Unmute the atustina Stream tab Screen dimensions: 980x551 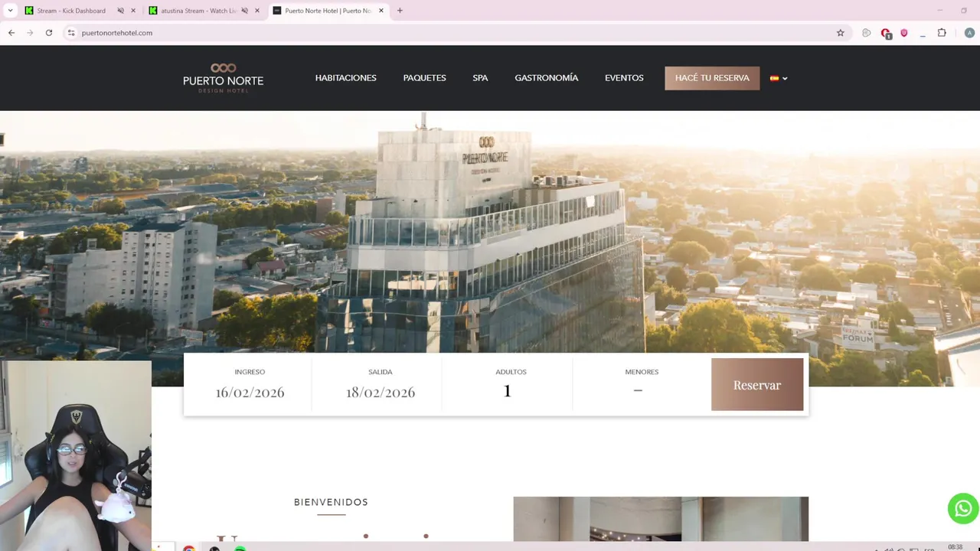(244, 11)
